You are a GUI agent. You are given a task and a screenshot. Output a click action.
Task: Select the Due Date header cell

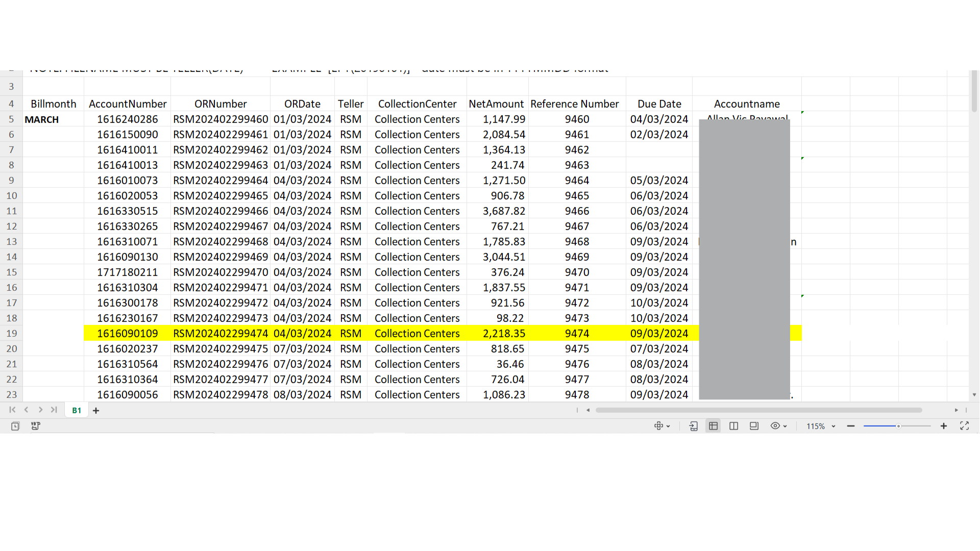(x=659, y=104)
